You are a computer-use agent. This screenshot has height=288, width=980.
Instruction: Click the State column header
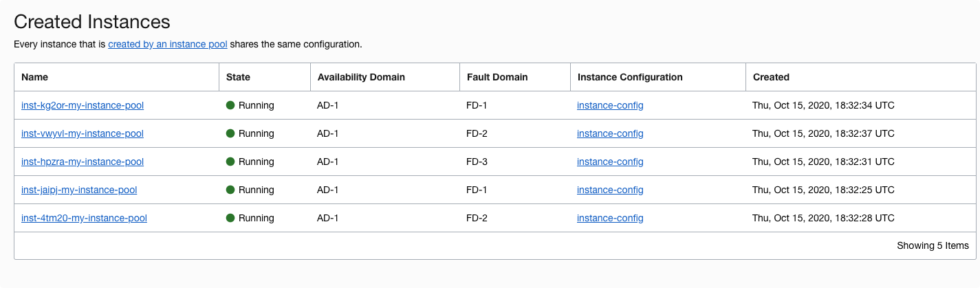pyautogui.click(x=238, y=77)
